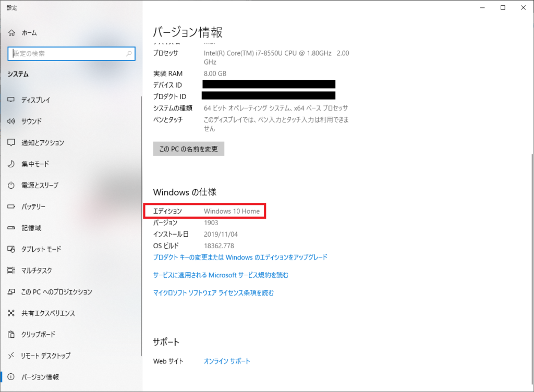Image resolution: width=534 pixels, height=392 pixels.
Task: Open 通知とアクション page
Action: 43,143
